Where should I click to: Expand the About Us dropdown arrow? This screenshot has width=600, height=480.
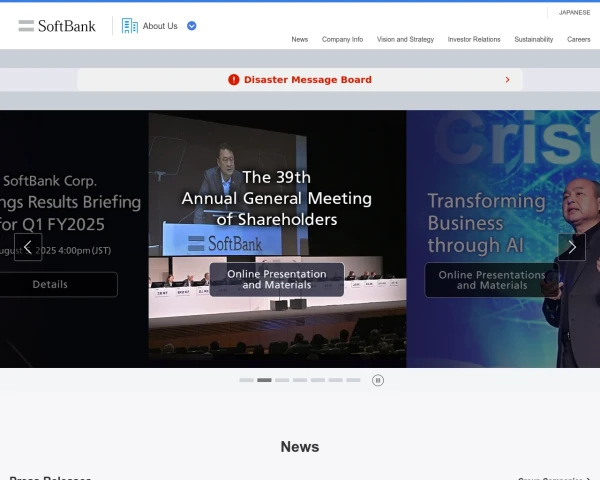[191, 26]
